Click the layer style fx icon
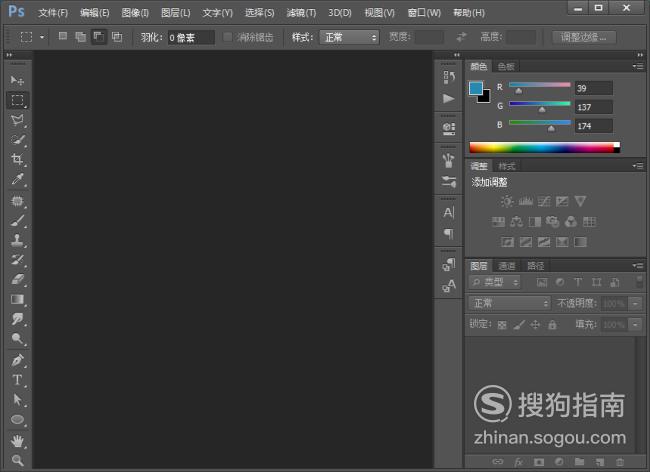This screenshot has width=650, height=472. (x=518, y=462)
